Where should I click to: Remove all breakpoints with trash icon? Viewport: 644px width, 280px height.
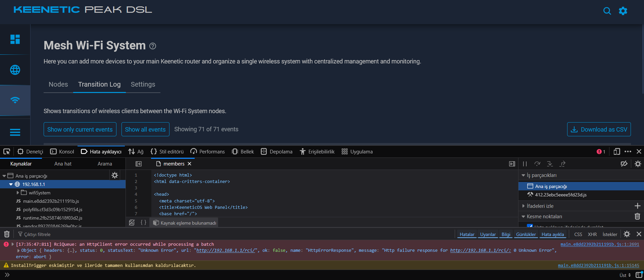click(637, 217)
